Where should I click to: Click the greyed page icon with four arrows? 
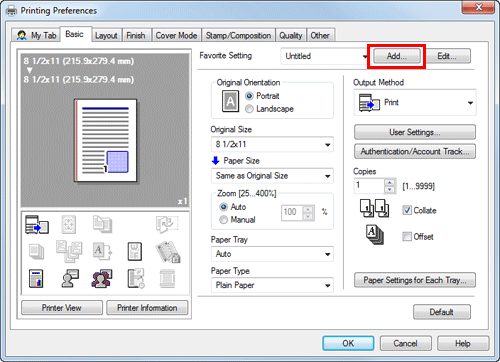pyautogui.click(x=69, y=224)
